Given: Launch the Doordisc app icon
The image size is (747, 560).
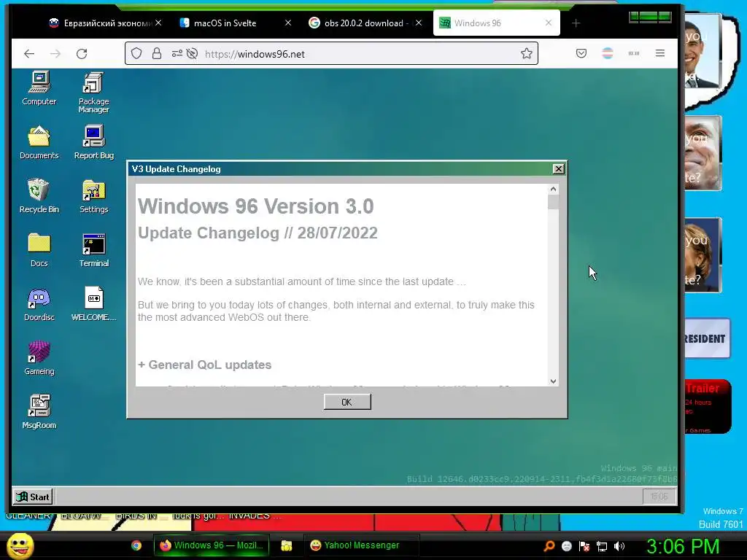Looking at the screenshot, I should coord(39,304).
